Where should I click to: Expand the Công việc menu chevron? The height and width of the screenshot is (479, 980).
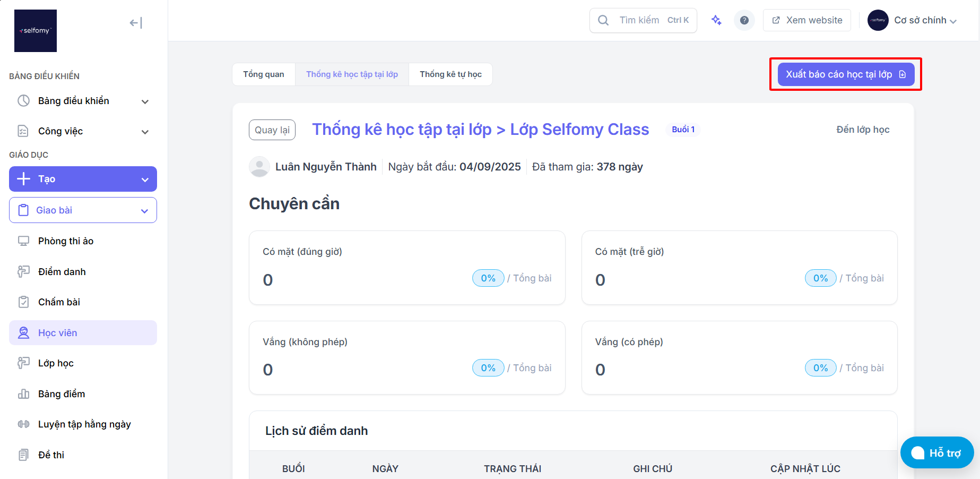pyautogui.click(x=145, y=132)
